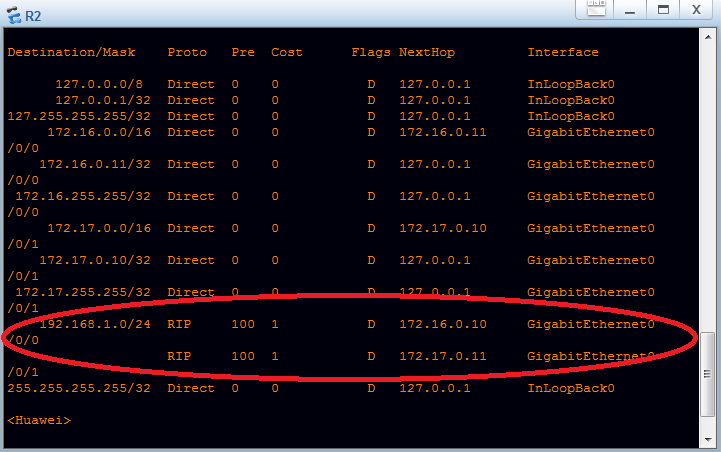The width and height of the screenshot is (721, 452).
Task: Click preference 100 in the 172.17.0.11 row
Action: click(243, 356)
